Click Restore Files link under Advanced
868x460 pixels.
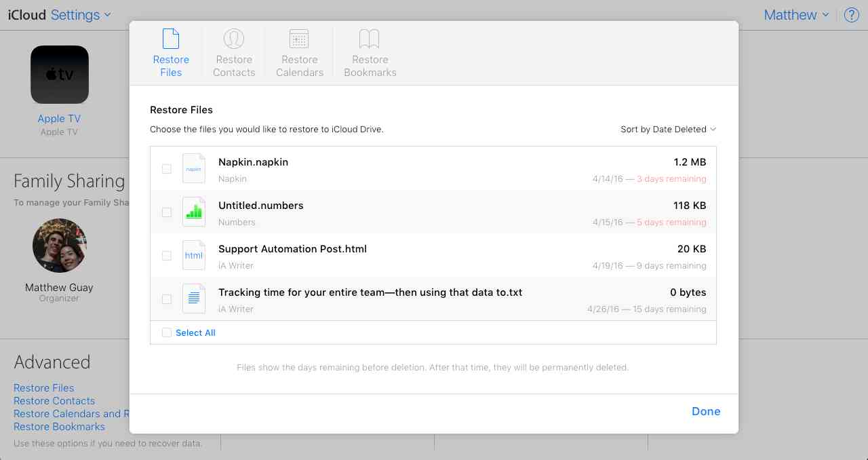point(44,388)
